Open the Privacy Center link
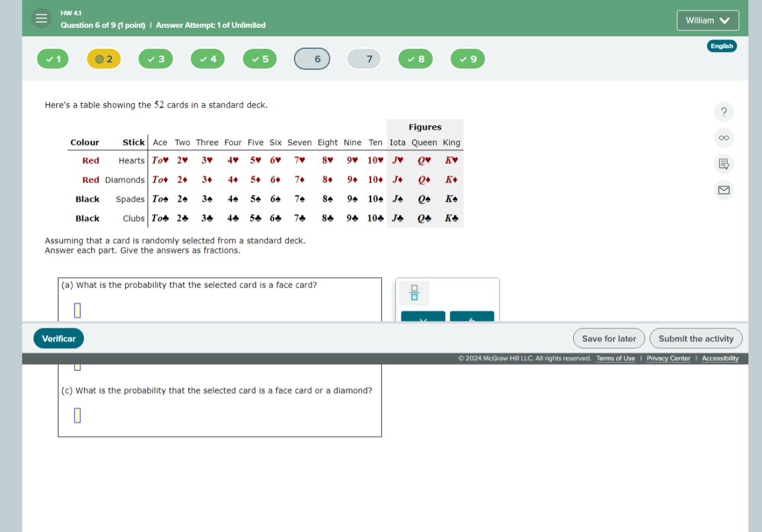 [x=668, y=359]
